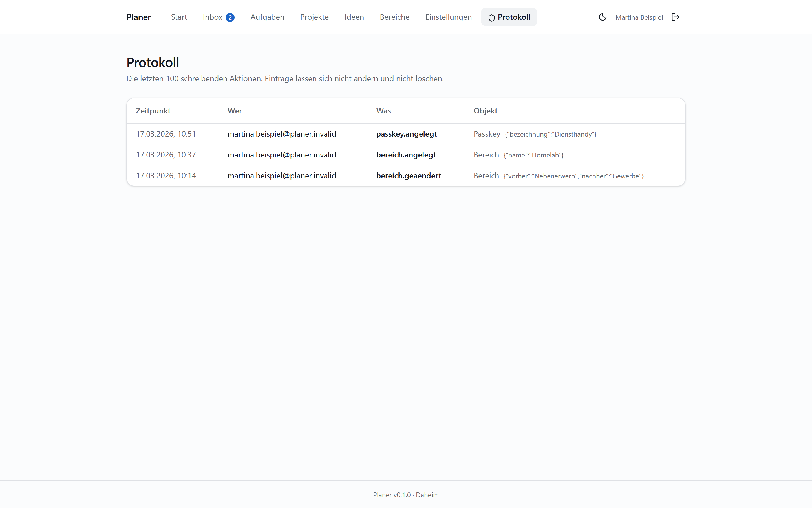Click the subtitle about the last 100 actions

(x=285, y=79)
